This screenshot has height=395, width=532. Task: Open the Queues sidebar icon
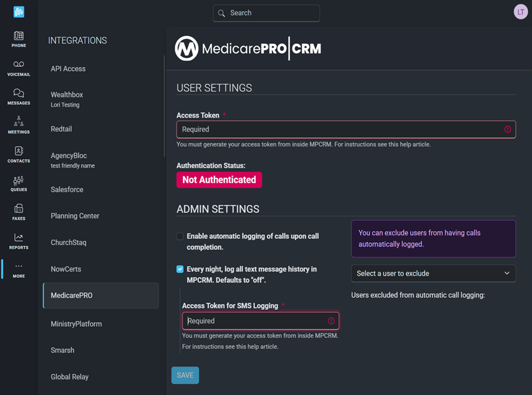coord(19,180)
